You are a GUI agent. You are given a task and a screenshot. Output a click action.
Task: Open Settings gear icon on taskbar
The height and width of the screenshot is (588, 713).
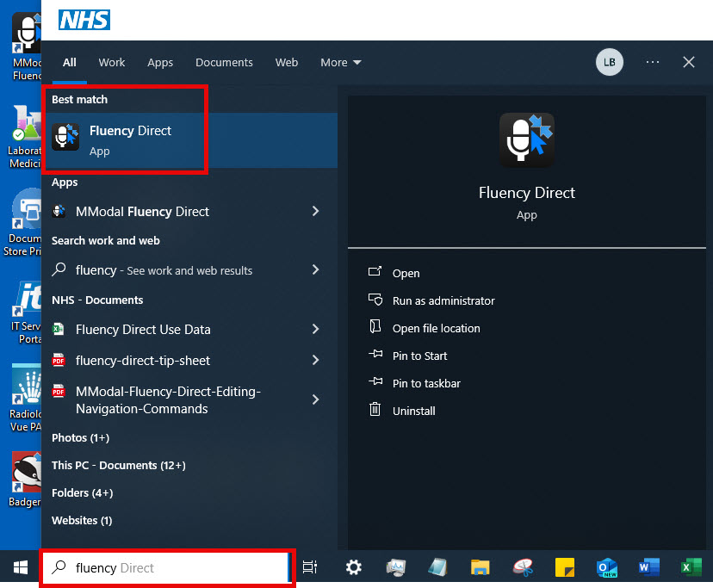coord(353,567)
